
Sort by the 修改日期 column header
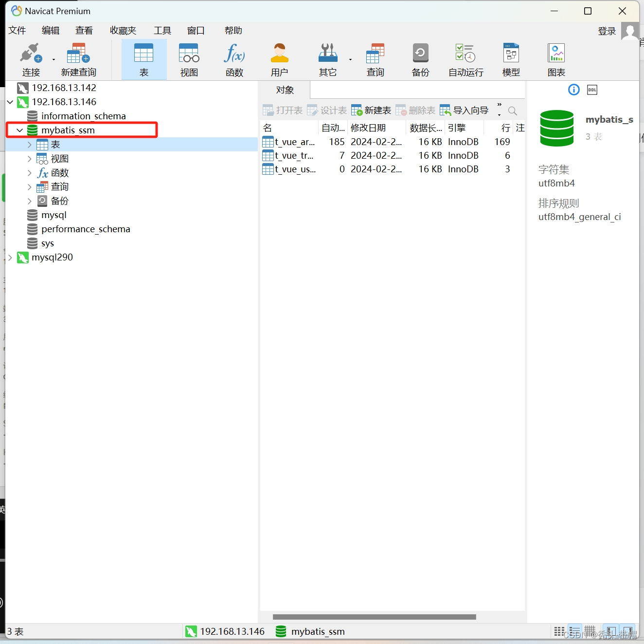point(376,128)
